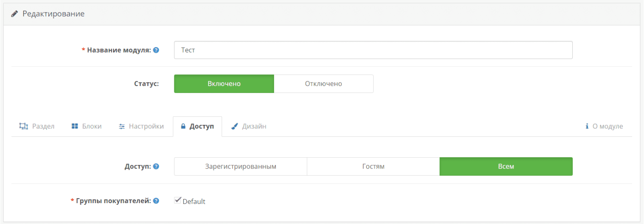The height and width of the screenshot is (224, 644).
Task: Grant access to Всем
Action: (x=506, y=166)
